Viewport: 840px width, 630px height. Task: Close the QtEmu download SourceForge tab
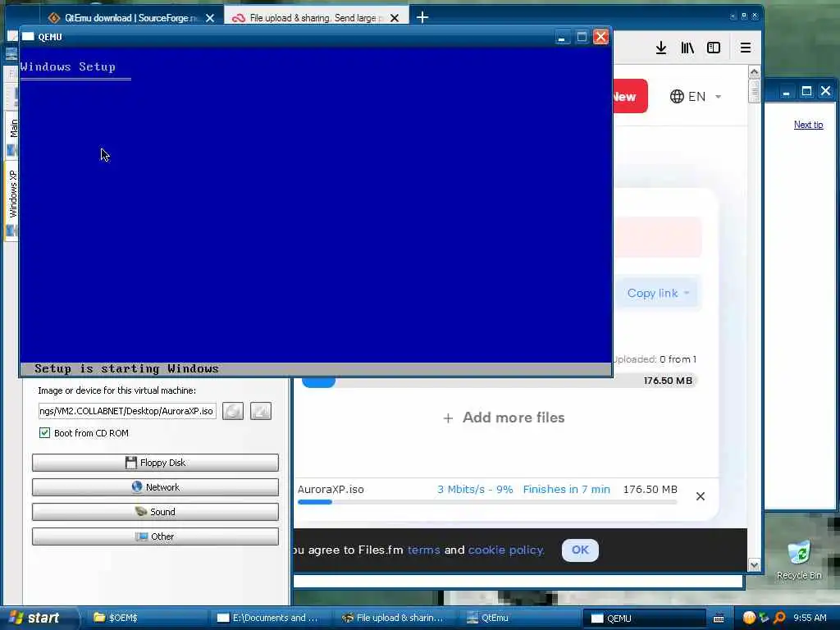pos(210,18)
